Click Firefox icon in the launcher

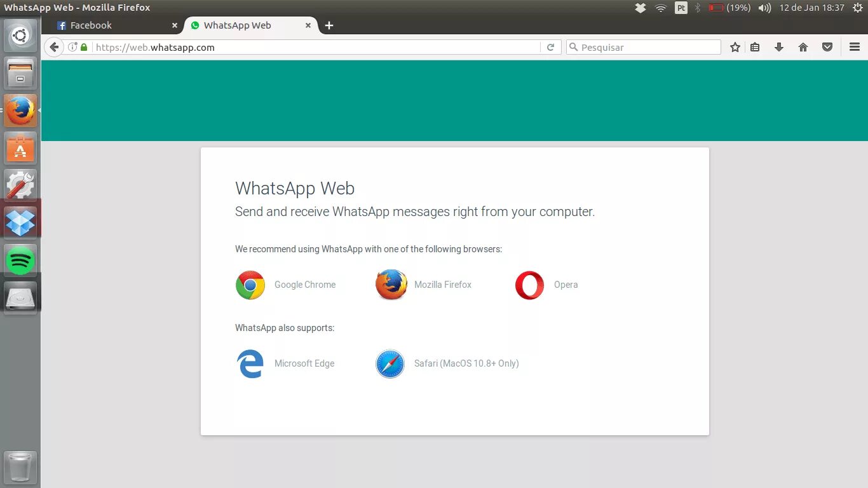(x=20, y=111)
